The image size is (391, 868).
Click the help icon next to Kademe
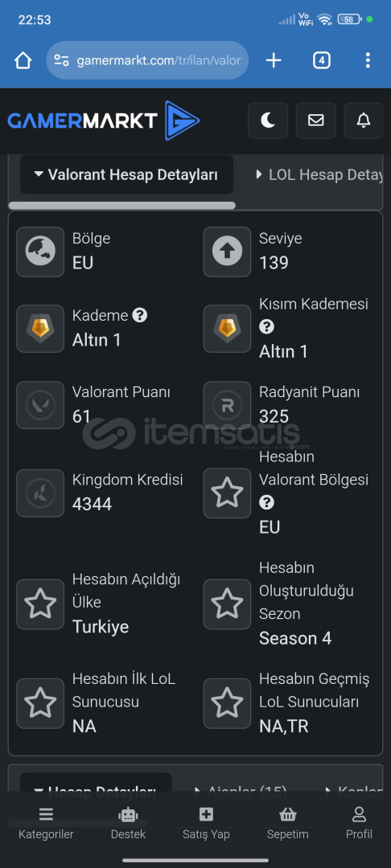pos(140,316)
